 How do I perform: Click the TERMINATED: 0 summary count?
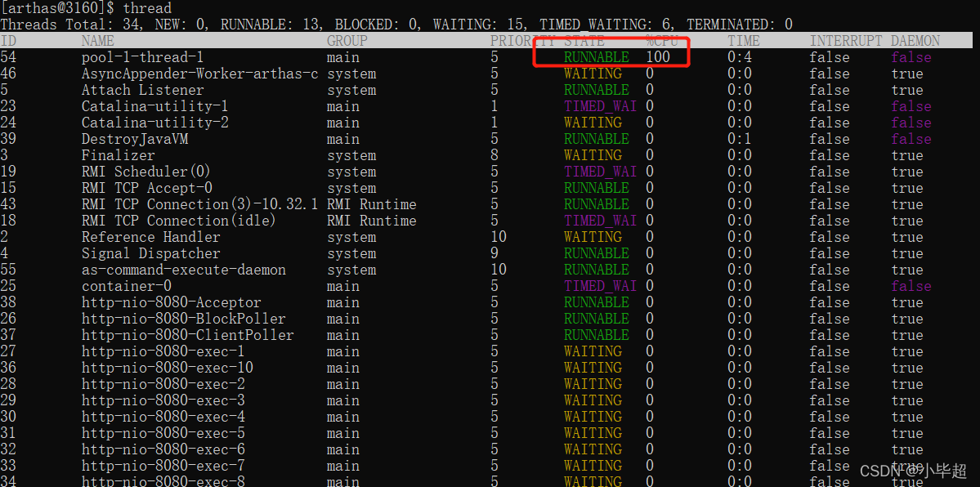pos(740,25)
